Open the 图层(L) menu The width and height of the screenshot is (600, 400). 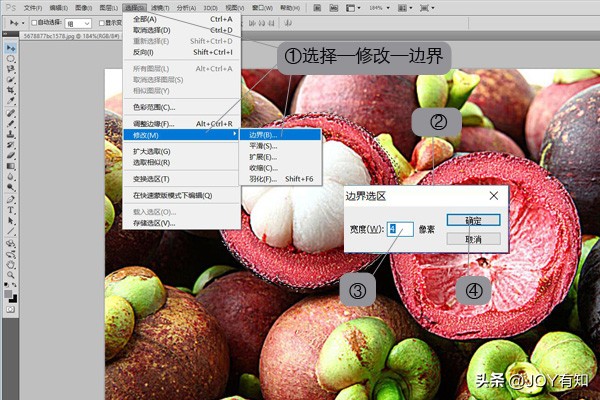click(x=108, y=8)
